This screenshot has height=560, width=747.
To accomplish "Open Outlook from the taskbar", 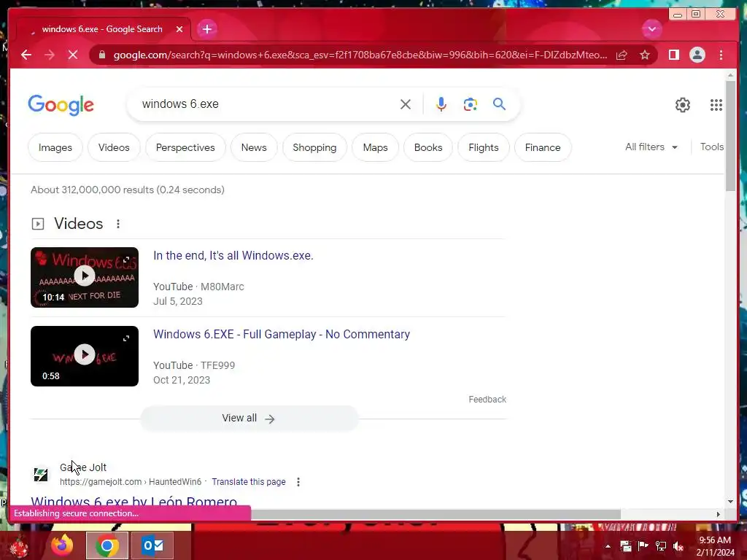I will pos(152,545).
